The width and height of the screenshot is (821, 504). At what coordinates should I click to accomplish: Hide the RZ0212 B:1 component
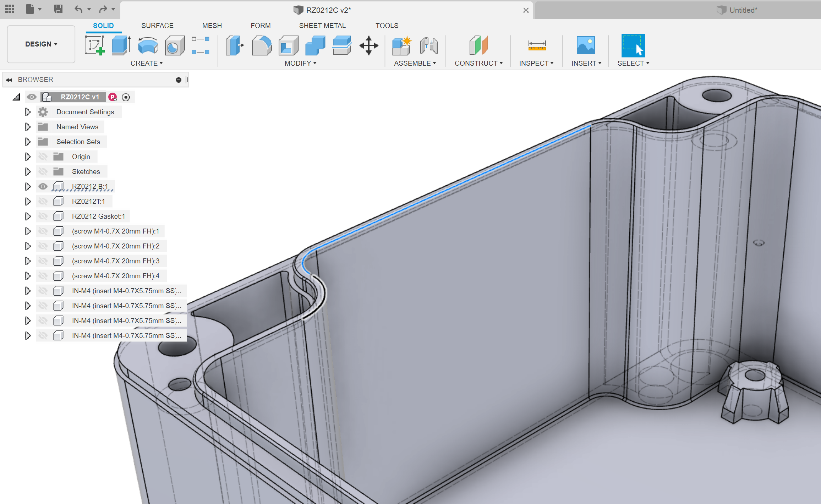[43, 186]
